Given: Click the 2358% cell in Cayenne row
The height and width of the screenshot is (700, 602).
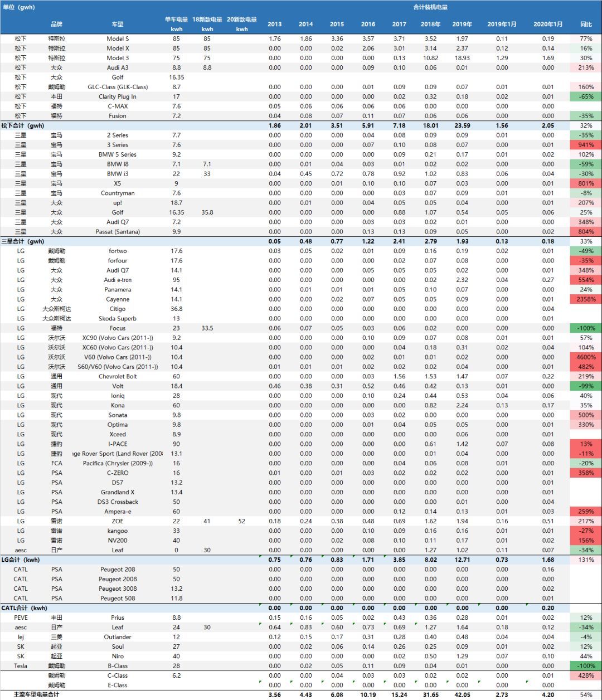Looking at the screenshot, I should coord(586,299).
